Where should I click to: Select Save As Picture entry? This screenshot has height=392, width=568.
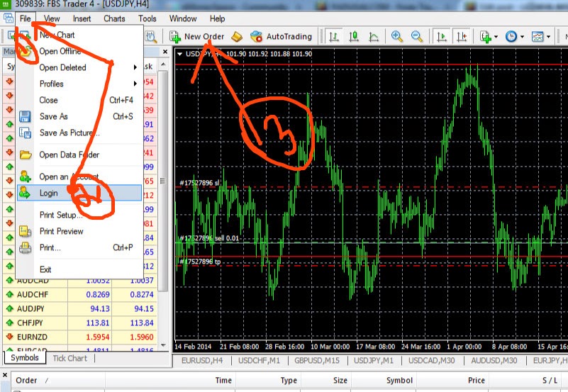pos(79,133)
